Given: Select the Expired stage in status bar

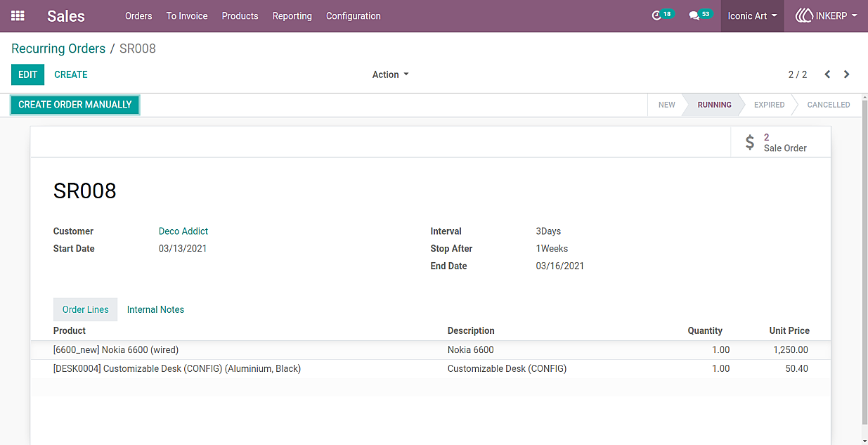Looking at the screenshot, I should pyautogui.click(x=769, y=105).
